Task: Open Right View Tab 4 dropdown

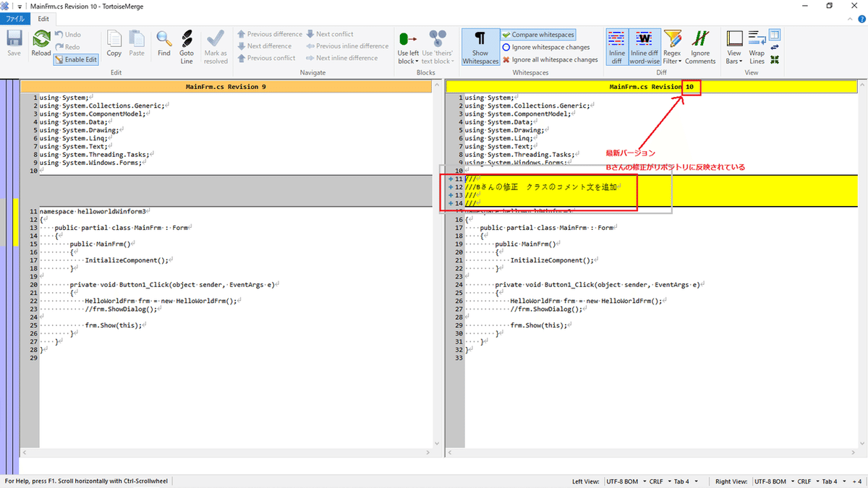Action: coord(846,481)
